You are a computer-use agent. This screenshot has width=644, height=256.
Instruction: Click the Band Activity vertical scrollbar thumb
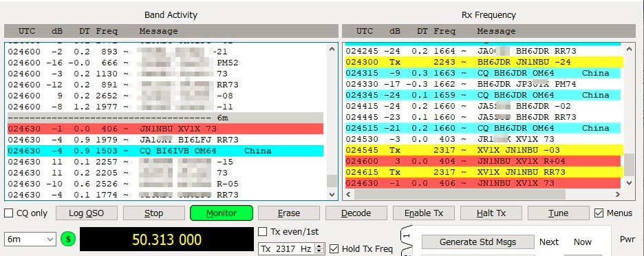[332, 181]
